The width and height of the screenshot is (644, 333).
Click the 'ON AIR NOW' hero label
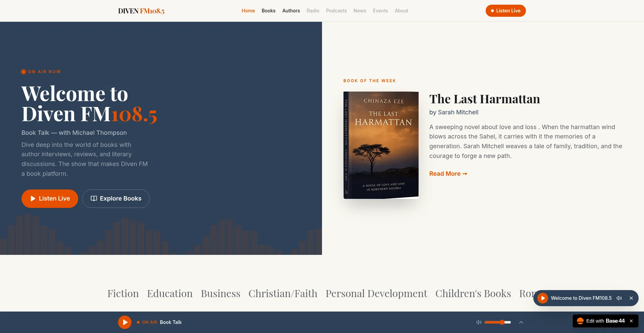(x=44, y=72)
